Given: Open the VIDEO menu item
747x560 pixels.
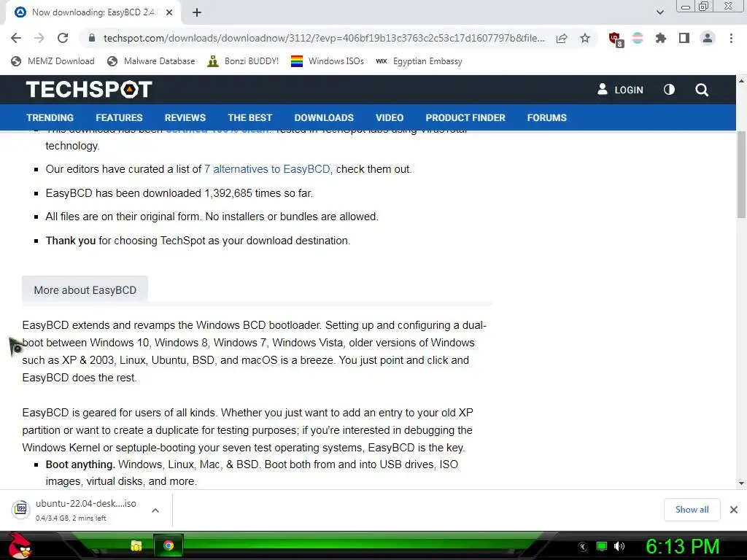Looking at the screenshot, I should click(390, 117).
